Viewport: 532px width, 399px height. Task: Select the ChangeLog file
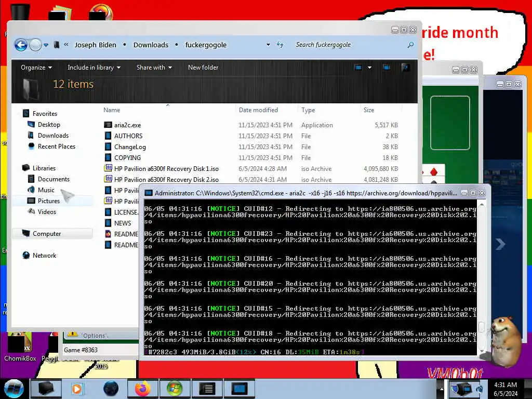(130, 147)
